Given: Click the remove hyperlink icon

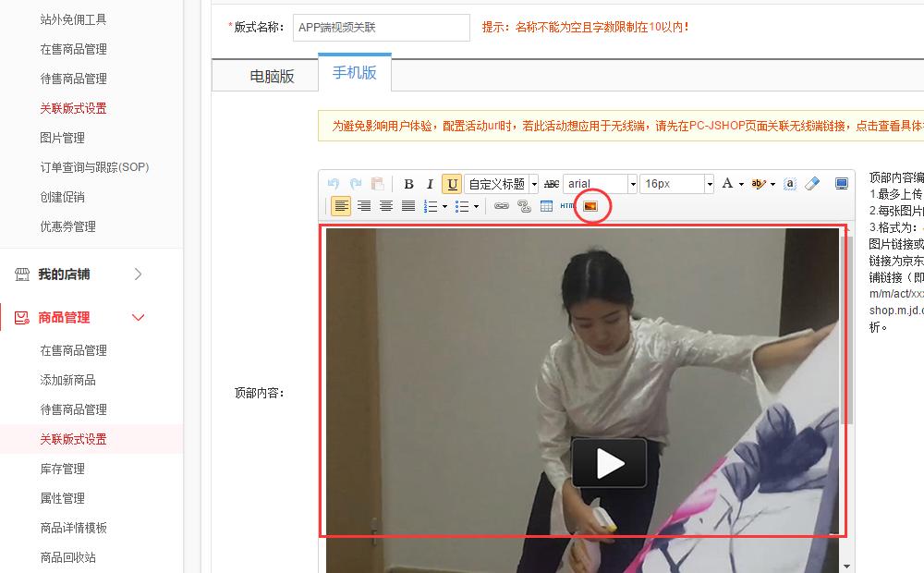Looking at the screenshot, I should (x=525, y=207).
